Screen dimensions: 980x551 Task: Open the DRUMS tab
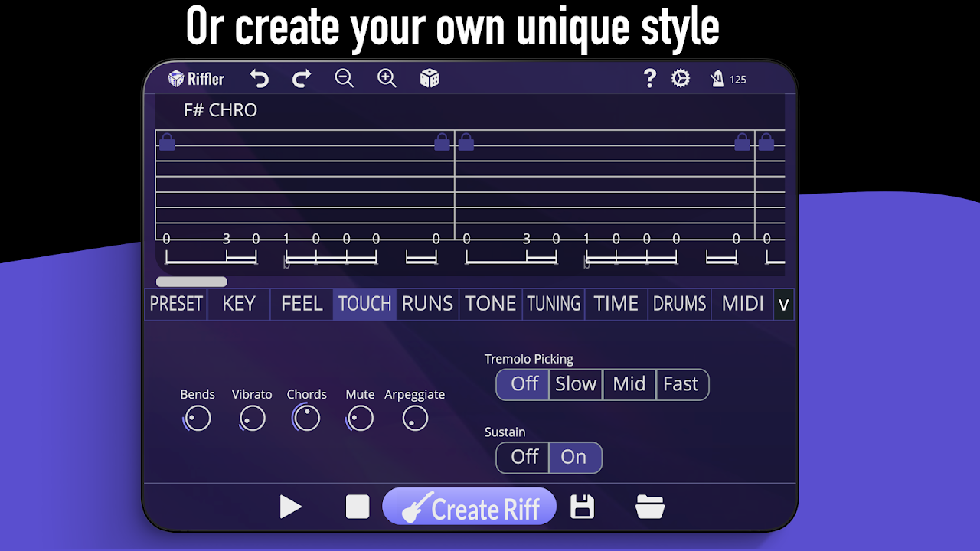pos(679,304)
